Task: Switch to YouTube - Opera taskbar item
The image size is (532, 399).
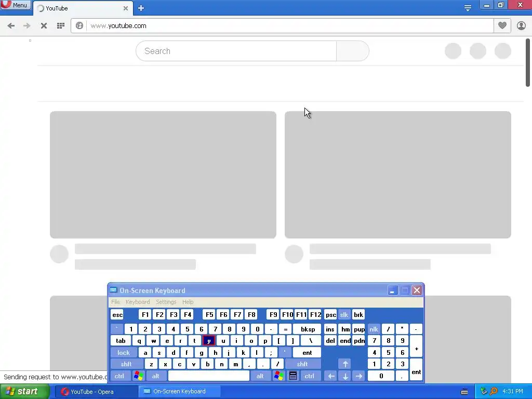Action: click(96, 392)
